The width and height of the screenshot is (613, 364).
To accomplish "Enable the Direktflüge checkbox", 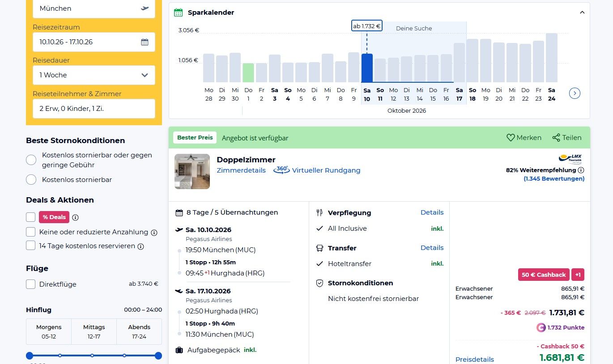I will [30, 284].
